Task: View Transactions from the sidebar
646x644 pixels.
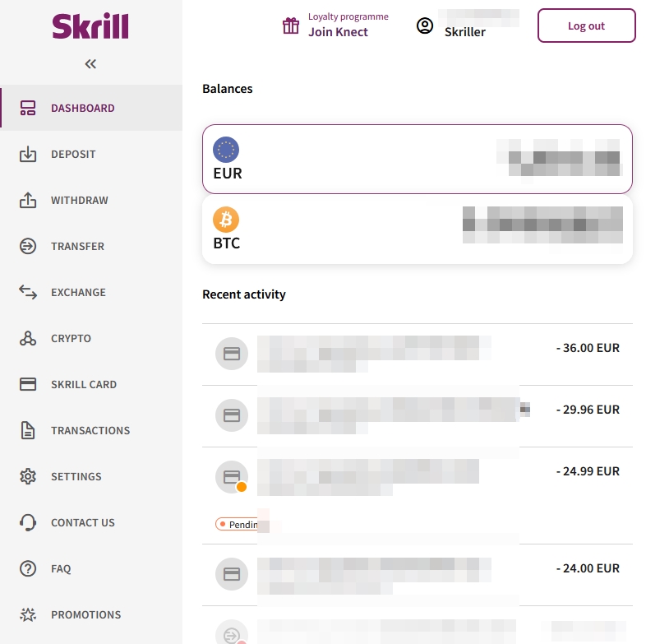Action: click(90, 430)
